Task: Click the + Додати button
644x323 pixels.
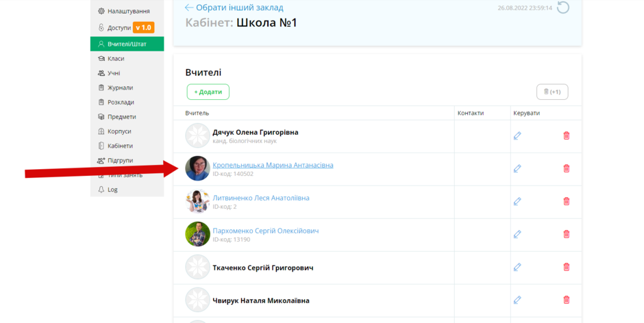Action: tap(208, 92)
